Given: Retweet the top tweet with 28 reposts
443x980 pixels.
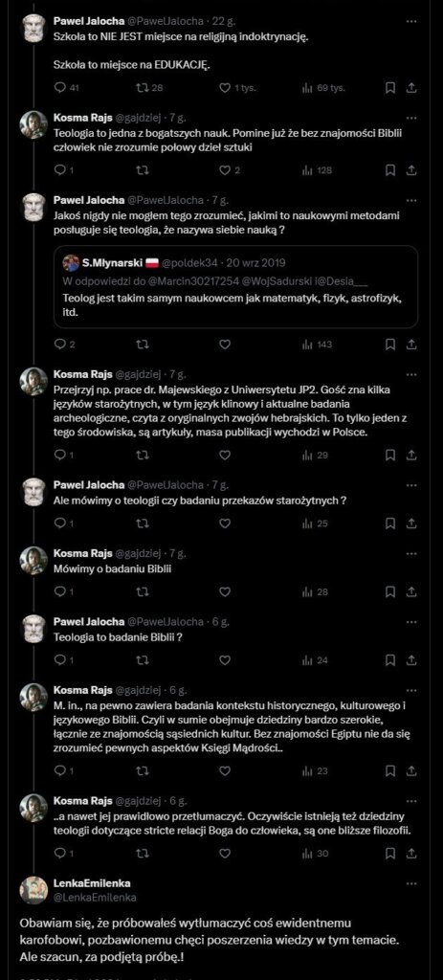Looking at the screenshot, I should click(143, 88).
